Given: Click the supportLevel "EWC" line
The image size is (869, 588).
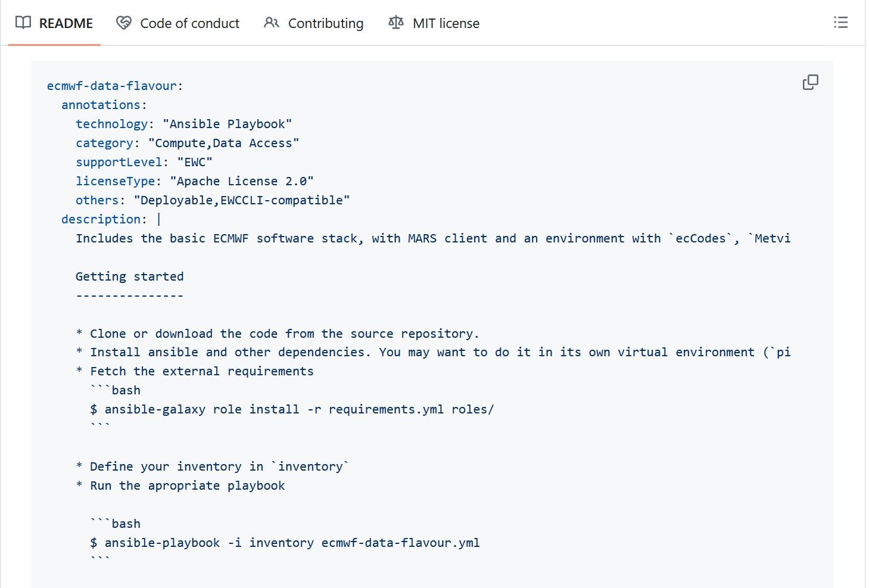Looking at the screenshot, I should [x=144, y=162].
